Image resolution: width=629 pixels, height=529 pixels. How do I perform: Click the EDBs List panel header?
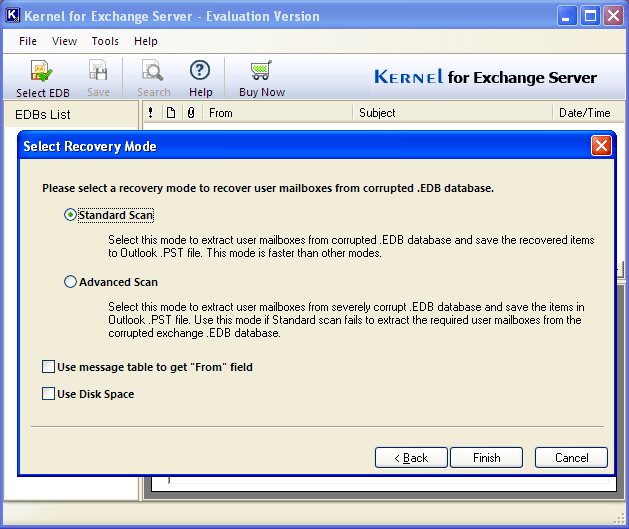click(71, 114)
